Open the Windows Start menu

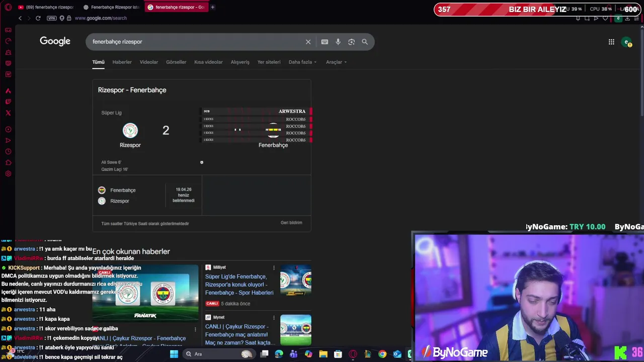(174, 354)
